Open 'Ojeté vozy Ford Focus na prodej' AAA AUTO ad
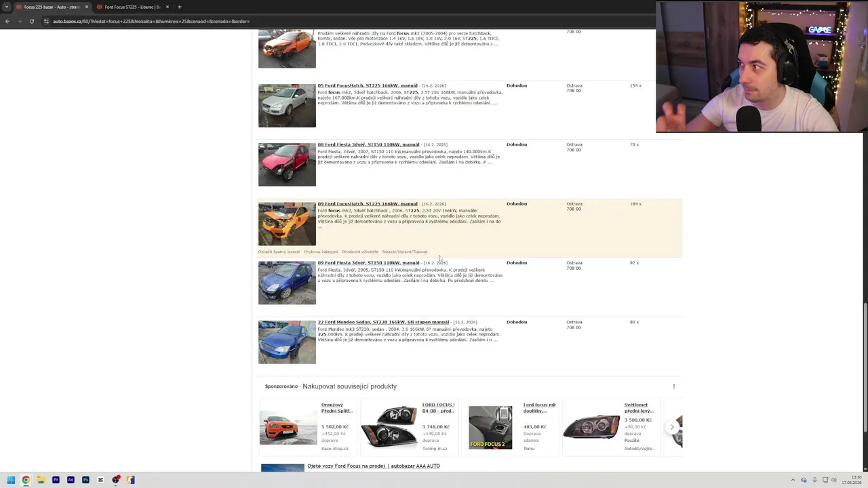Image resolution: width=868 pixels, height=488 pixels. pos(374,466)
